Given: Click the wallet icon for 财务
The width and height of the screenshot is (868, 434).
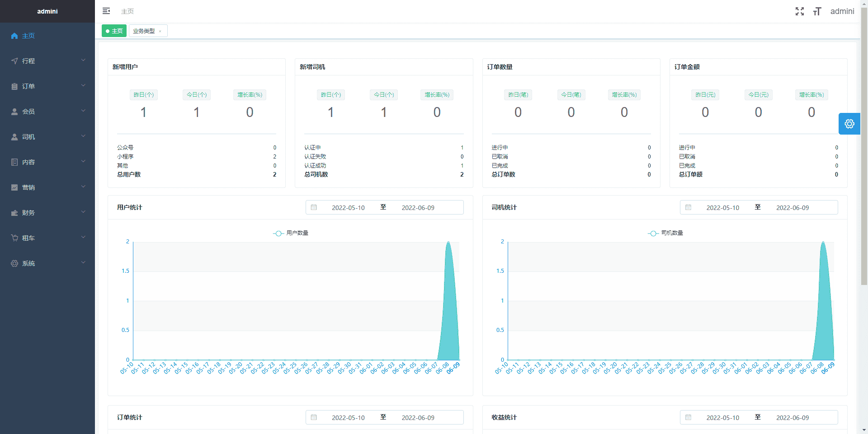Looking at the screenshot, I should tap(14, 213).
